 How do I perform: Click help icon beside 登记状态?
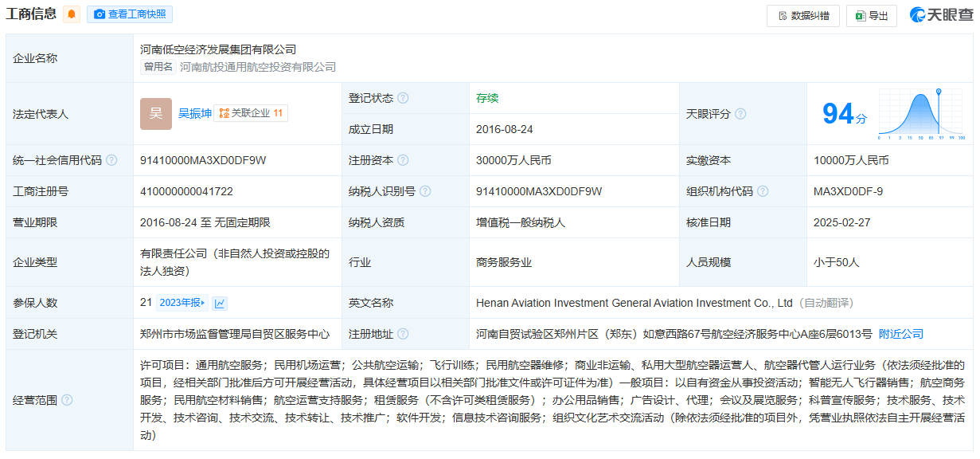[x=403, y=98]
